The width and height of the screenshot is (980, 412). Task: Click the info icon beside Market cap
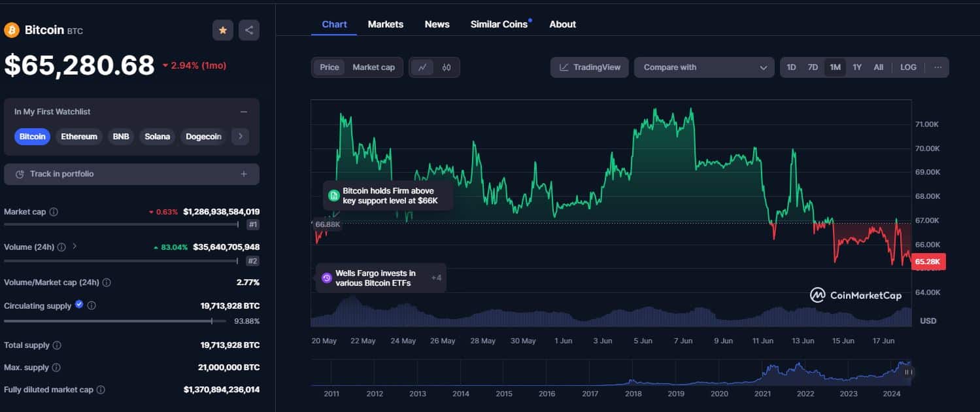pos(54,212)
